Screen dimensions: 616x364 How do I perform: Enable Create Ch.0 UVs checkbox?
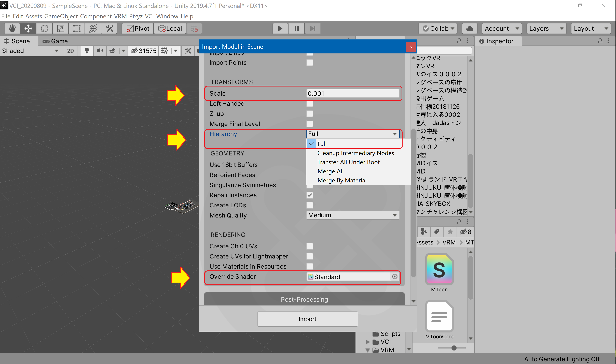pos(310,246)
